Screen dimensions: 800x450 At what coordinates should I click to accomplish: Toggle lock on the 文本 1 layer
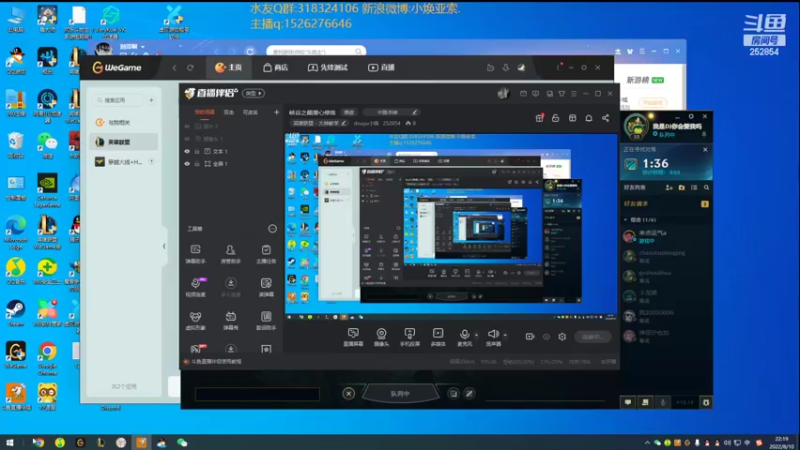click(197, 152)
